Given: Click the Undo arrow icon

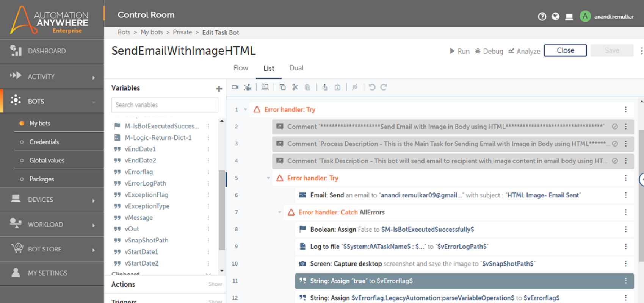Looking at the screenshot, I should pyautogui.click(x=372, y=87).
